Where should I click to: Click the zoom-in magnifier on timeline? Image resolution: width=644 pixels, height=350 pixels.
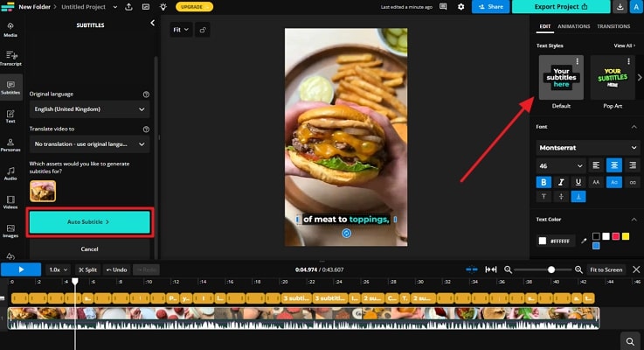coord(578,269)
